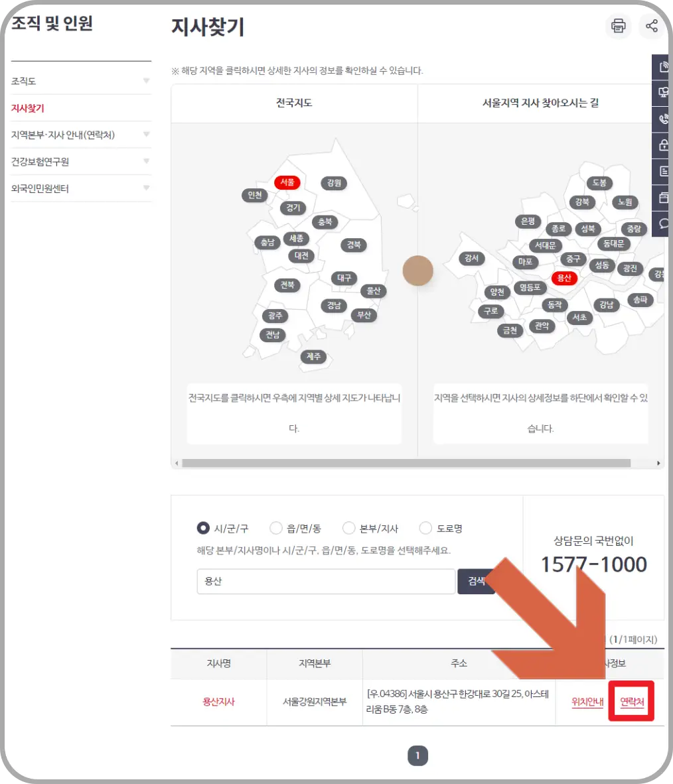Select the 읍/면/동 search radio button
The height and width of the screenshot is (784, 673).
click(x=276, y=528)
